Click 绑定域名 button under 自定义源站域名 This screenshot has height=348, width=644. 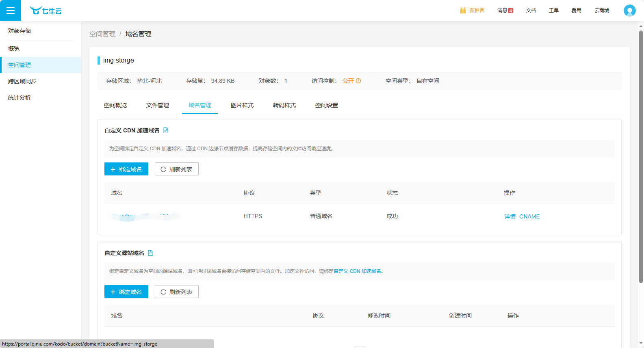coord(126,292)
